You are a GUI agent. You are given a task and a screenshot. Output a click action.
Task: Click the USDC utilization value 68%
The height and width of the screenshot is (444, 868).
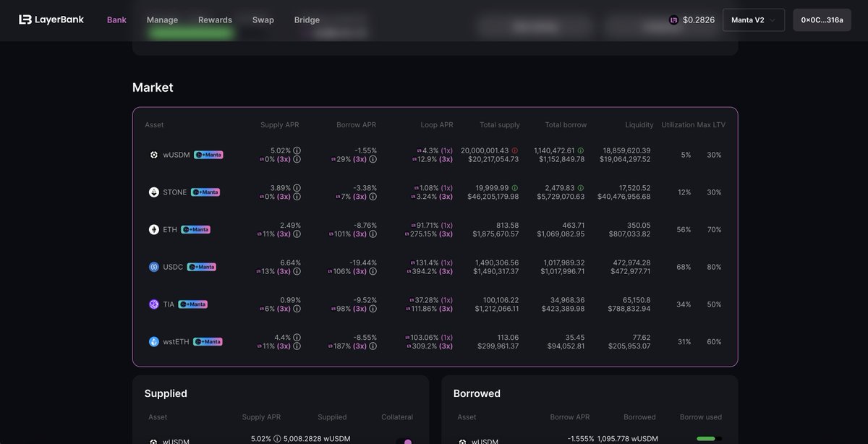click(684, 267)
